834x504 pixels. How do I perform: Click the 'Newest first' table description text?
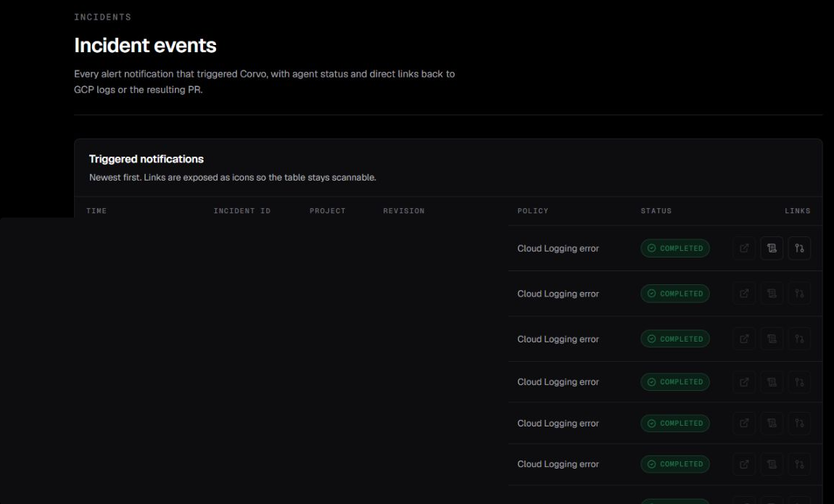point(233,178)
